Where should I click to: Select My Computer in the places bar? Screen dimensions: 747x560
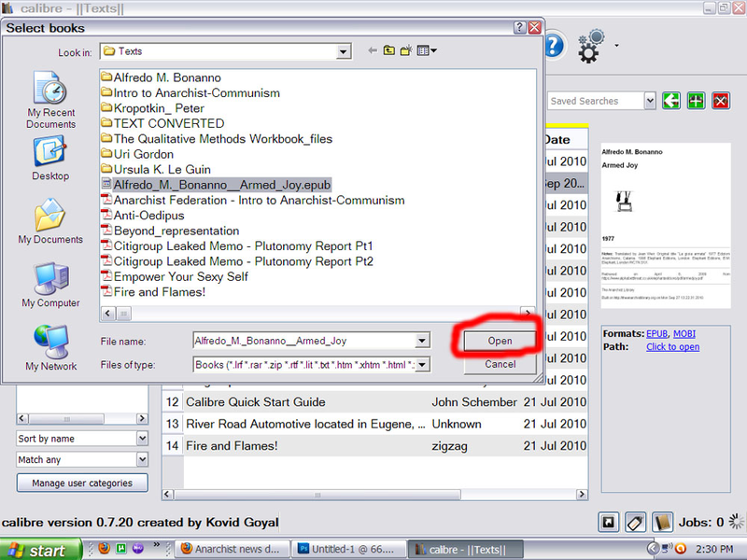coord(50,285)
